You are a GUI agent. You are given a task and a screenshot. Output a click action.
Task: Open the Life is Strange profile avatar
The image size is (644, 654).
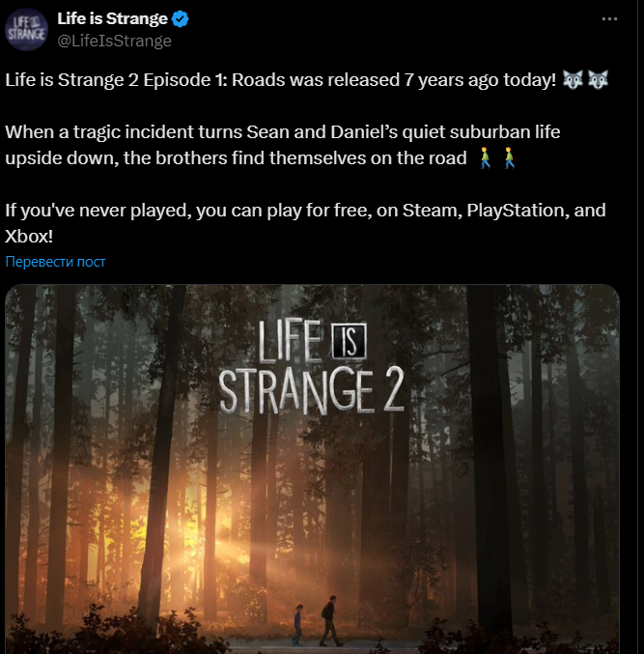[x=26, y=30]
